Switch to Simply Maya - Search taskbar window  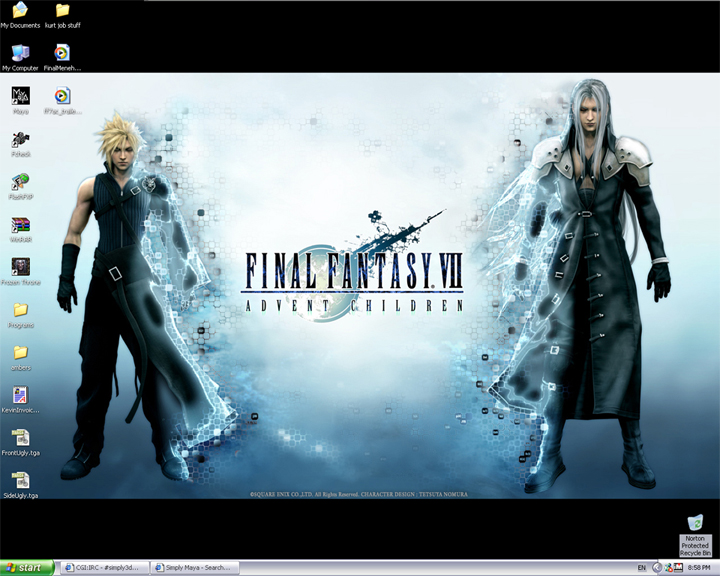(196, 568)
